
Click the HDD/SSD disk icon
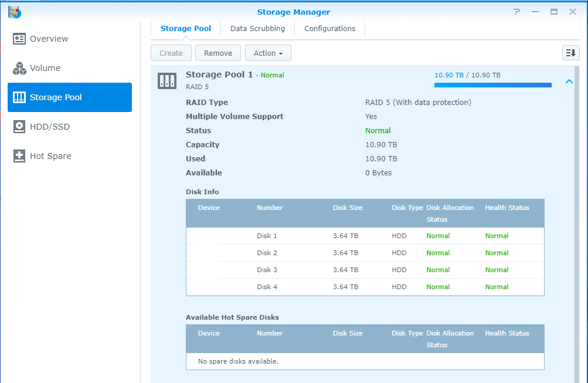point(19,127)
